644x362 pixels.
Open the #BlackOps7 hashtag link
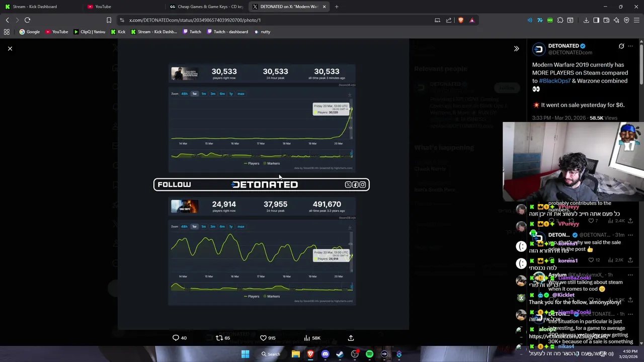coord(554,81)
